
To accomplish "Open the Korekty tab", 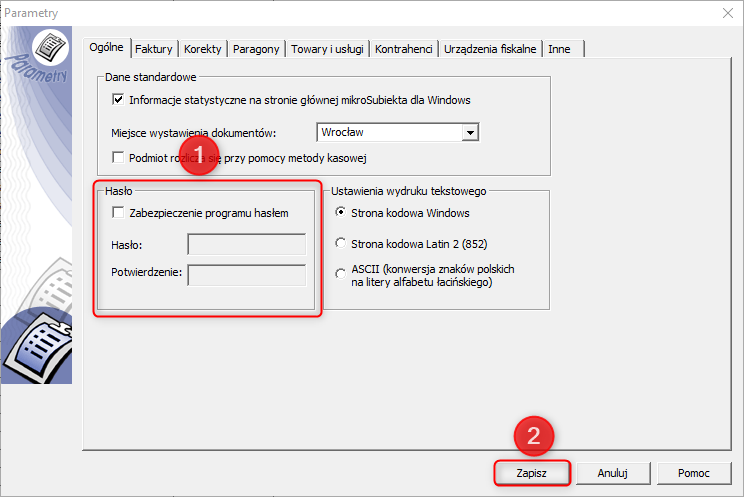I will (x=203, y=49).
